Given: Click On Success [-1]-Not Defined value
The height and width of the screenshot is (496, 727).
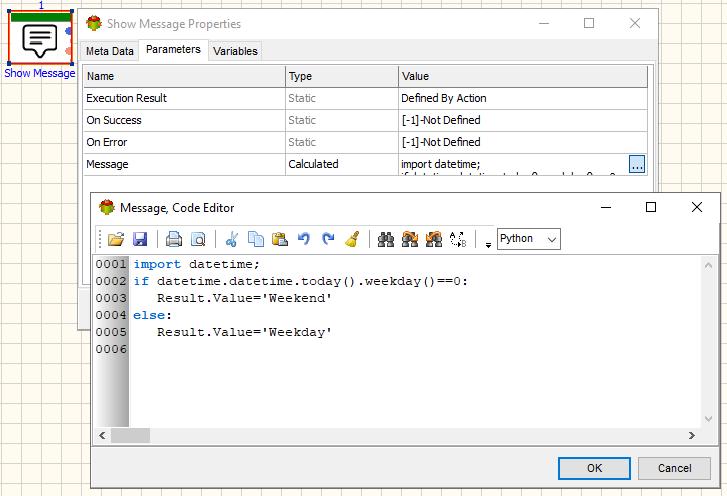Looking at the screenshot, I should (523, 121).
